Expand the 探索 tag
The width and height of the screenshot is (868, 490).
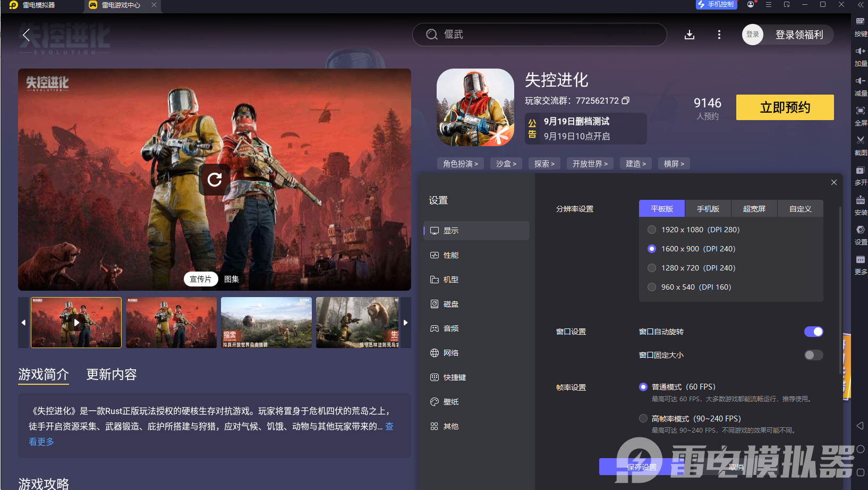click(x=544, y=164)
